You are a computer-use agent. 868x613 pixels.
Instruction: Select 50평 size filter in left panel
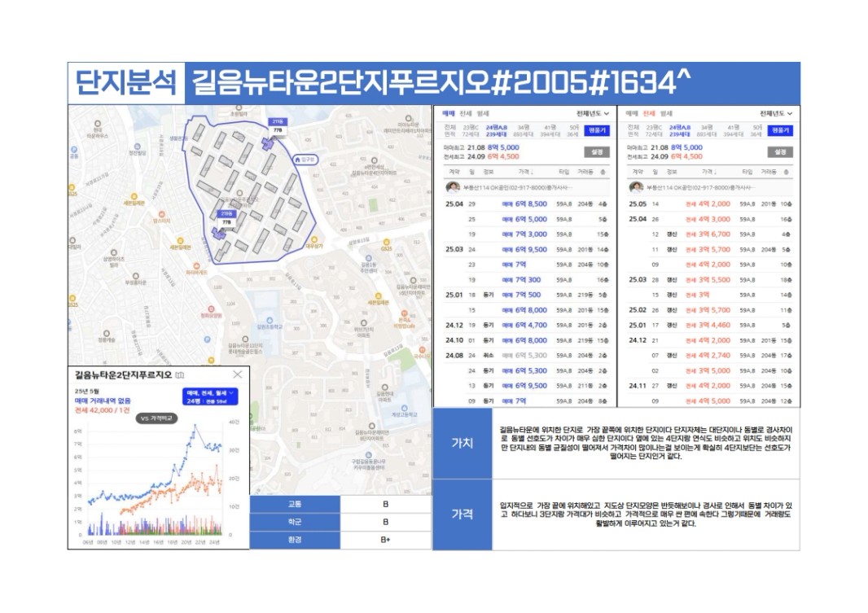pos(573,130)
